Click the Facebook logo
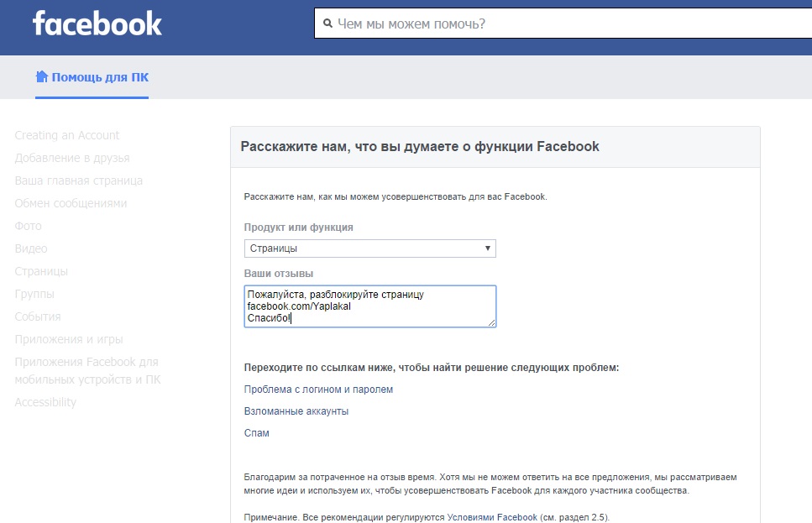Image resolution: width=812 pixels, height=523 pixels. tap(97, 24)
